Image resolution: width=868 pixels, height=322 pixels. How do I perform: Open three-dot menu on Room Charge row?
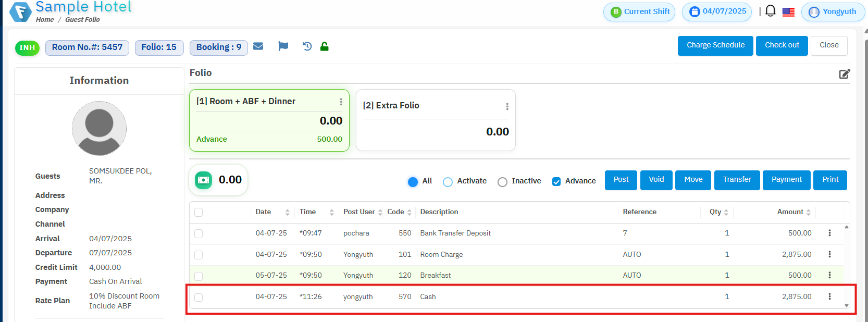829,254
